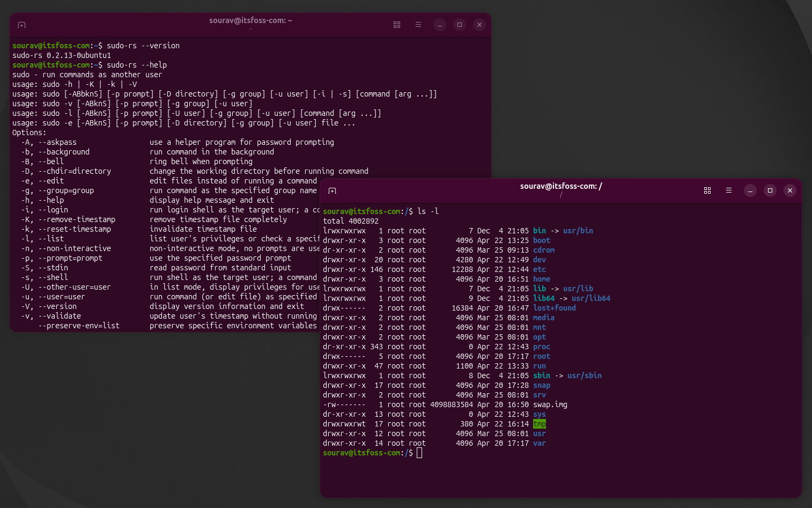Click 'sudo-rs --version' command in back terminal
The image size is (812, 508).
(143, 46)
